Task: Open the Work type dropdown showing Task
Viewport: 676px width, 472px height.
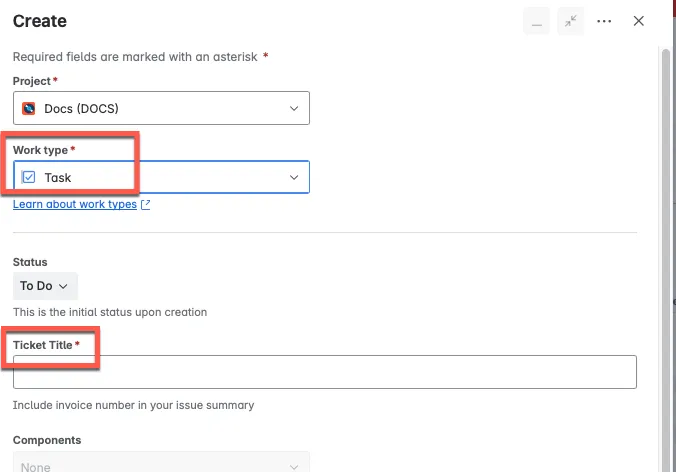Action: click(x=161, y=177)
